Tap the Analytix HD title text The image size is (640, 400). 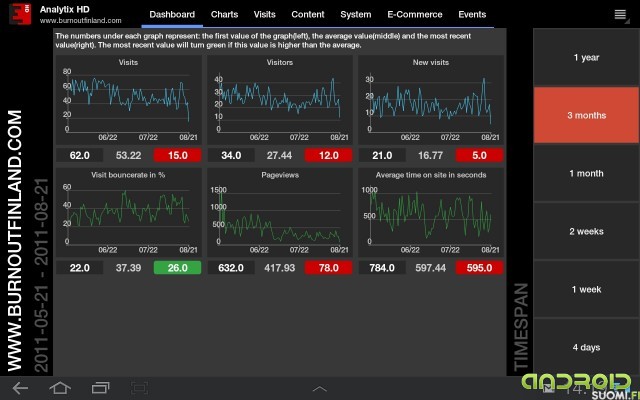(x=64, y=9)
